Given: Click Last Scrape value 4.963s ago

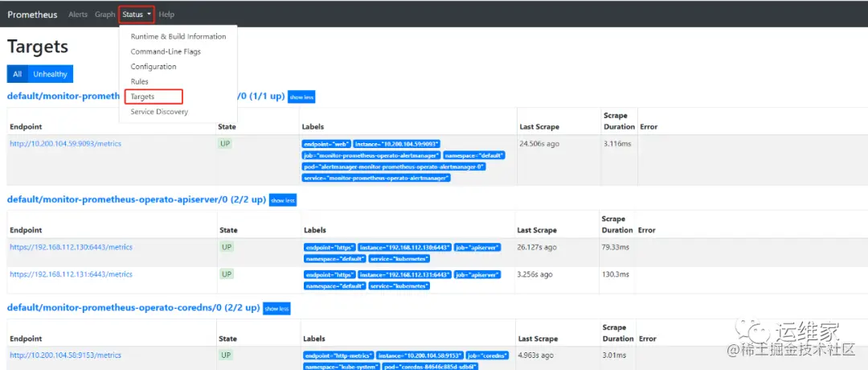Looking at the screenshot, I should tap(536, 355).
